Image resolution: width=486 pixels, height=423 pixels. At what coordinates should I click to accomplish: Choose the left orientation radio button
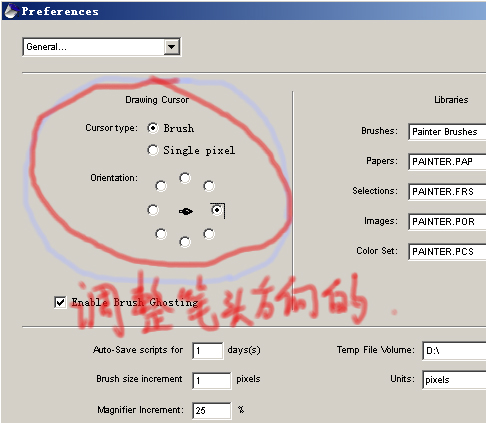coord(153,210)
